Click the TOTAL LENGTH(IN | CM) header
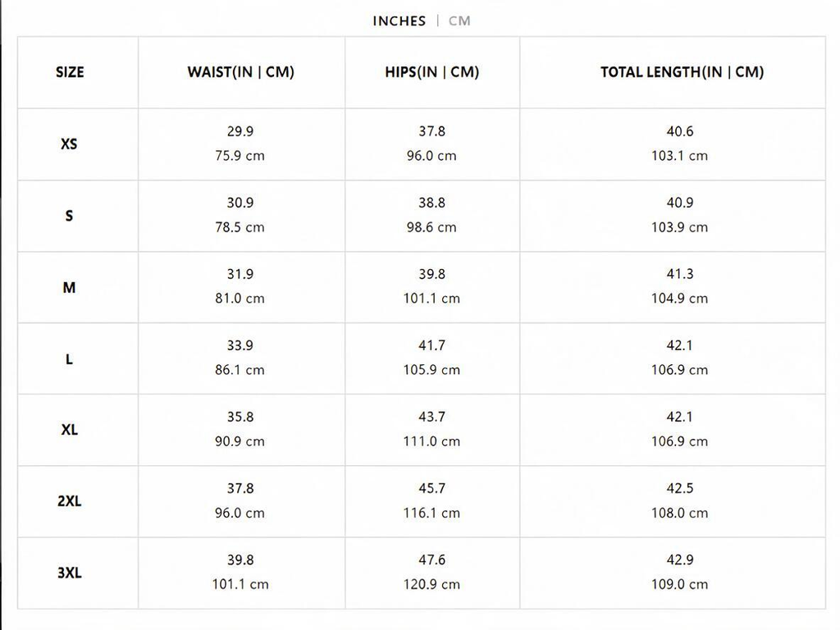Viewport: 840px width, 630px height. [682, 72]
